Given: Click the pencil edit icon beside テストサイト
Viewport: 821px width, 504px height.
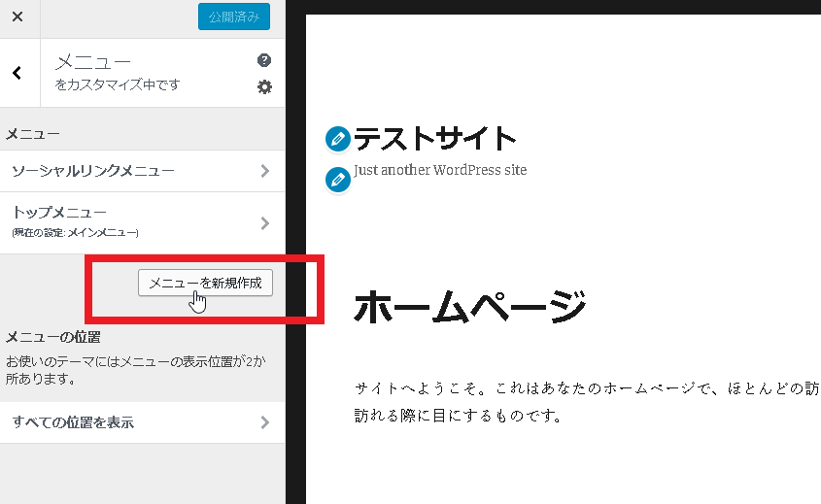Looking at the screenshot, I should coord(337,139).
